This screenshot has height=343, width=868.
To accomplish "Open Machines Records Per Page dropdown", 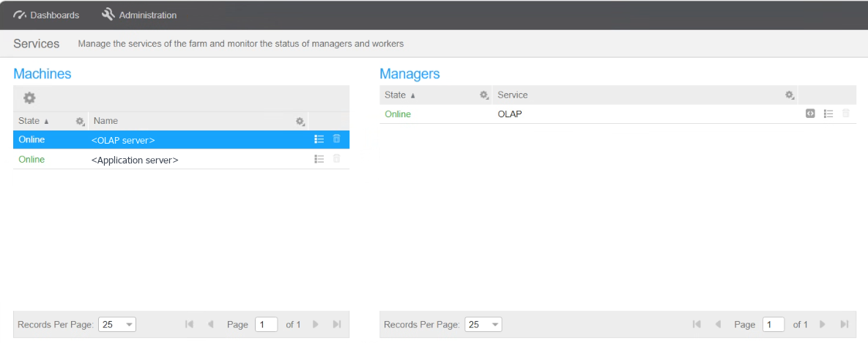I will pos(117,325).
